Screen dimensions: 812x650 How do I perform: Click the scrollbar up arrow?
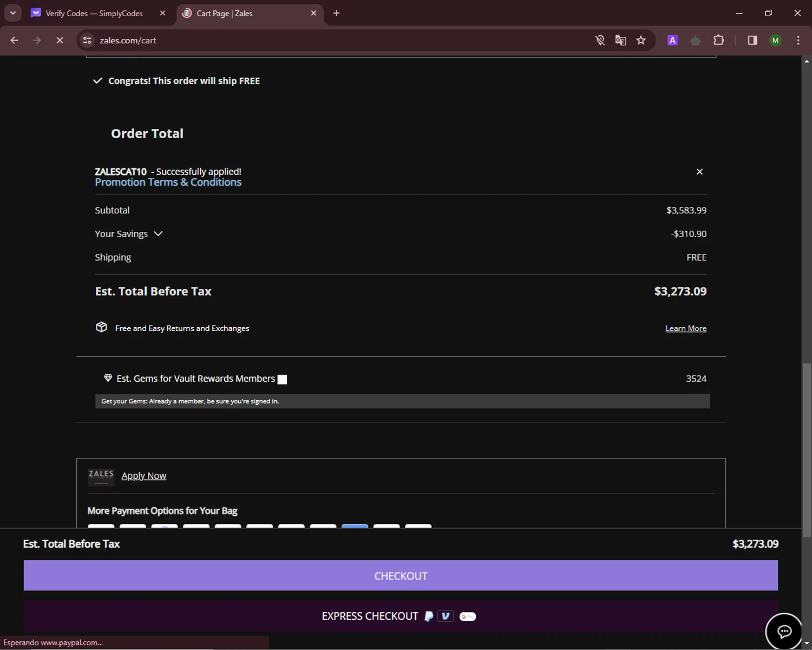(807, 61)
